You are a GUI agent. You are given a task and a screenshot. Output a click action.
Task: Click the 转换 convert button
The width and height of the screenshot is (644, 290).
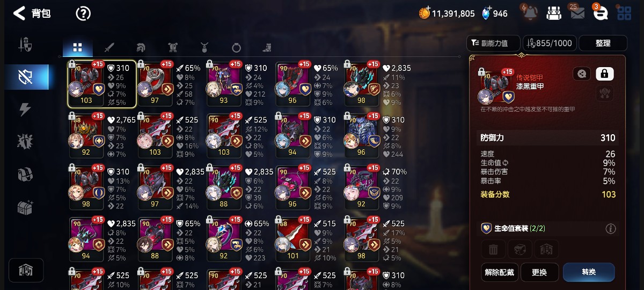[x=589, y=272]
